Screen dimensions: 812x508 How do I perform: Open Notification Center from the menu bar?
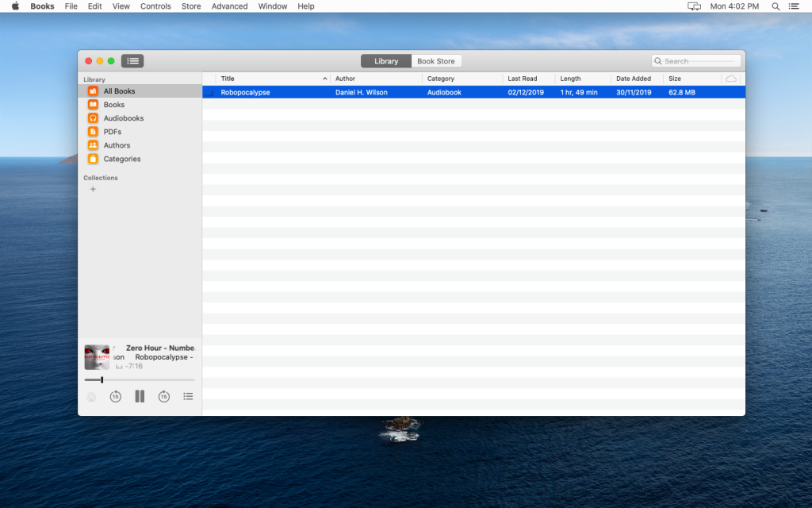coord(793,6)
